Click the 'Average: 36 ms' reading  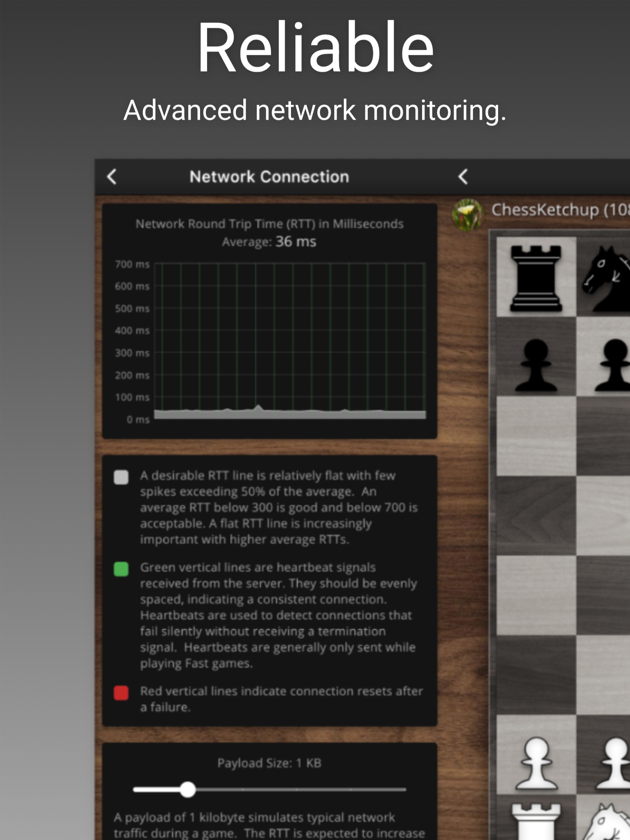[269, 241]
